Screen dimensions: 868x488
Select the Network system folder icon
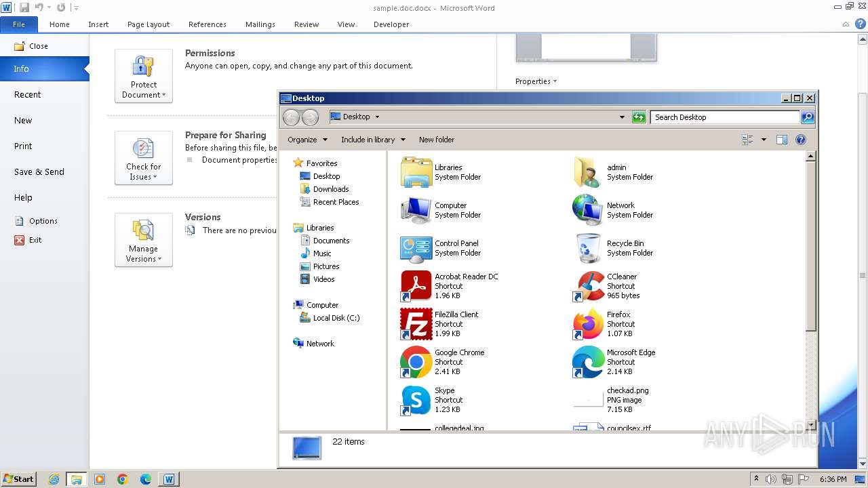588,210
